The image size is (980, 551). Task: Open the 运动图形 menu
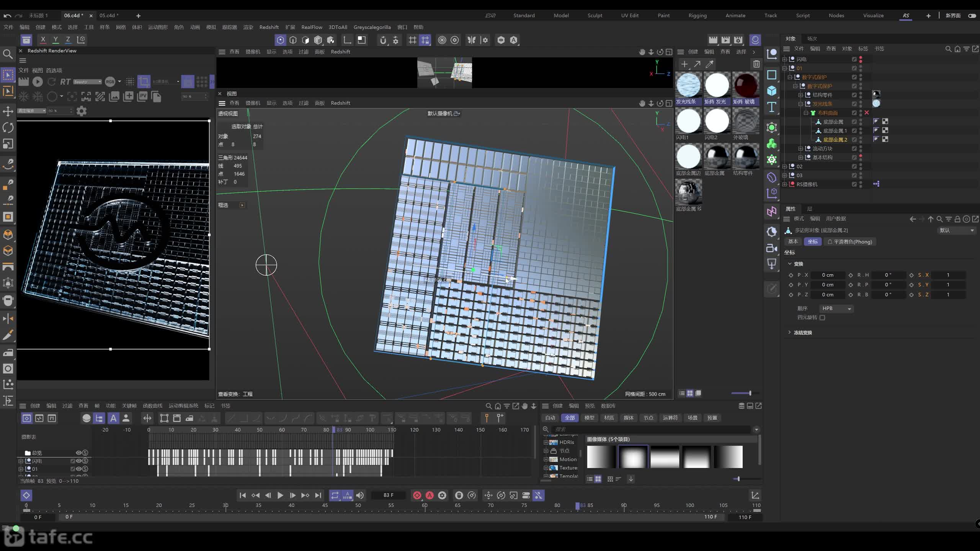[158, 27]
